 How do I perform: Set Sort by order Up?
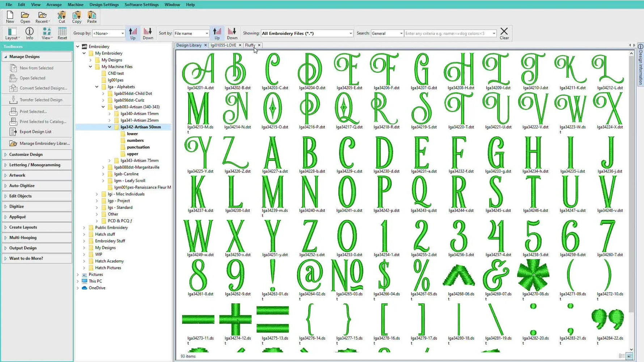[x=217, y=33]
